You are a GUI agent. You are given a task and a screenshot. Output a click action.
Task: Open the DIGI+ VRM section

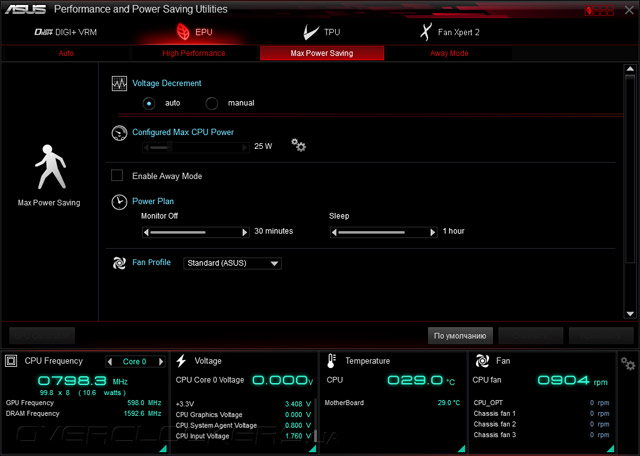click(x=66, y=32)
